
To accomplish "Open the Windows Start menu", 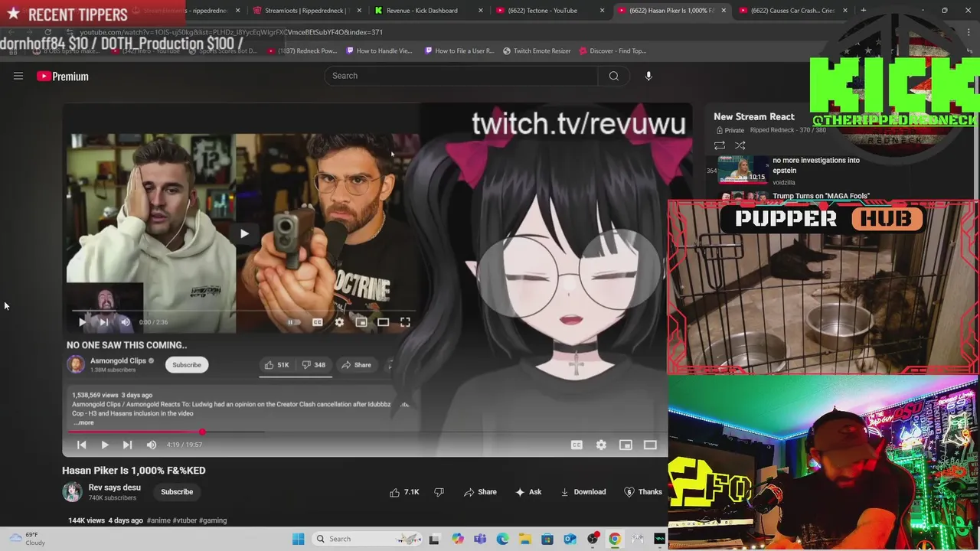I will (298, 539).
